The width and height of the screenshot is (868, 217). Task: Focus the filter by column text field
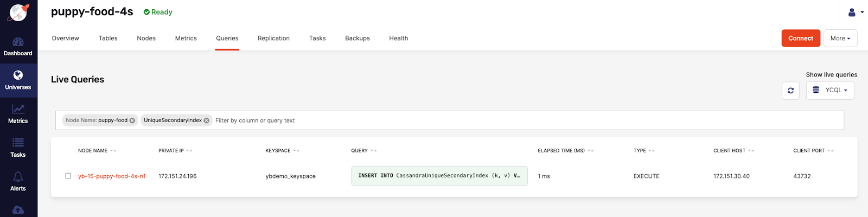point(488,120)
